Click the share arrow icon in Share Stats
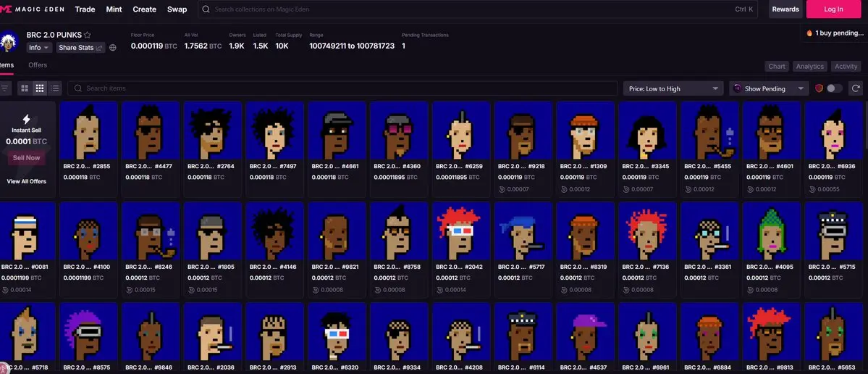868x374 pixels. [x=99, y=49]
